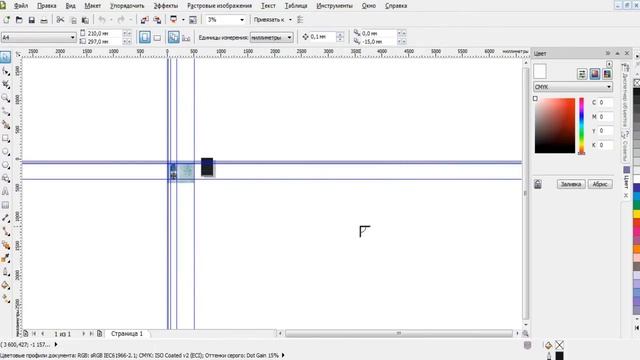Open the Файл menu
Screen dimensions: 640x360
(x=21, y=6)
